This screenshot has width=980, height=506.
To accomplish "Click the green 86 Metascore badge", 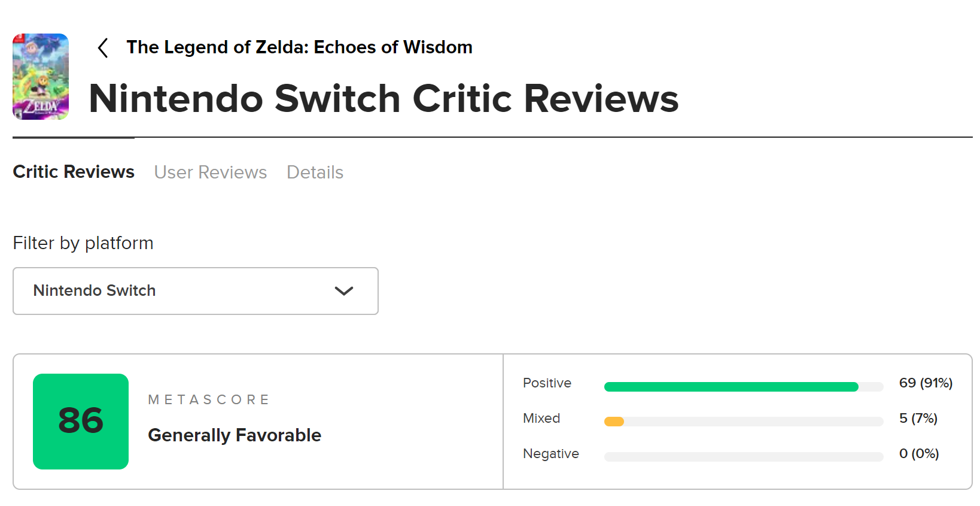I will point(81,421).
